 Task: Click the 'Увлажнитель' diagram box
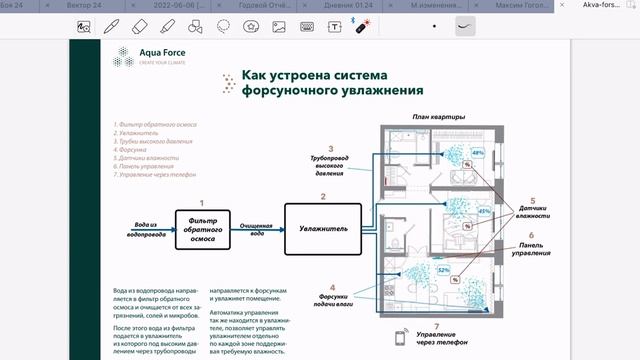[323, 229]
